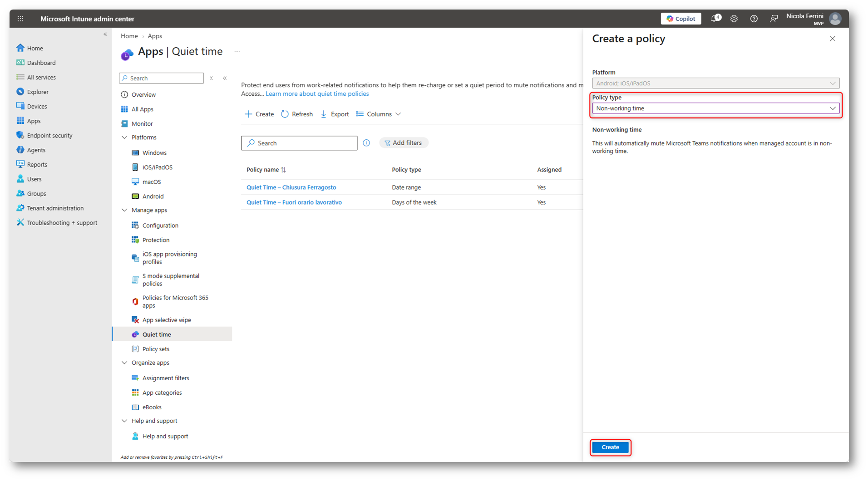868x481 pixels.
Task: Open S mode supplemental policies
Action: (x=171, y=280)
